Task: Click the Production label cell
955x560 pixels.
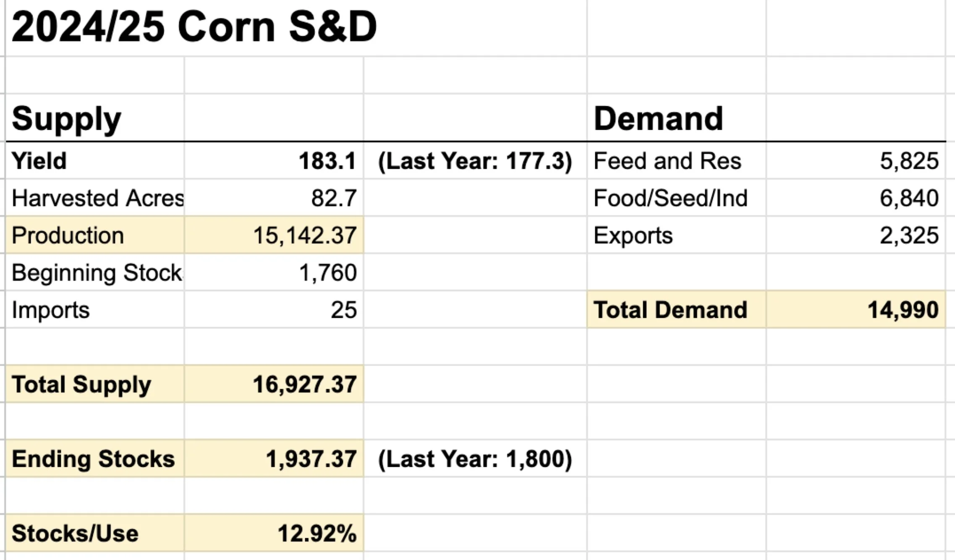Action: tap(95, 235)
